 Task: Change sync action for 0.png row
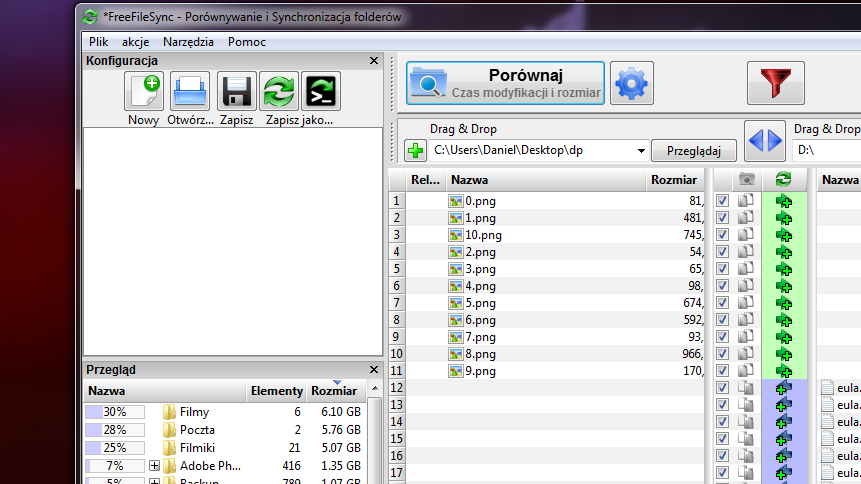784,202
